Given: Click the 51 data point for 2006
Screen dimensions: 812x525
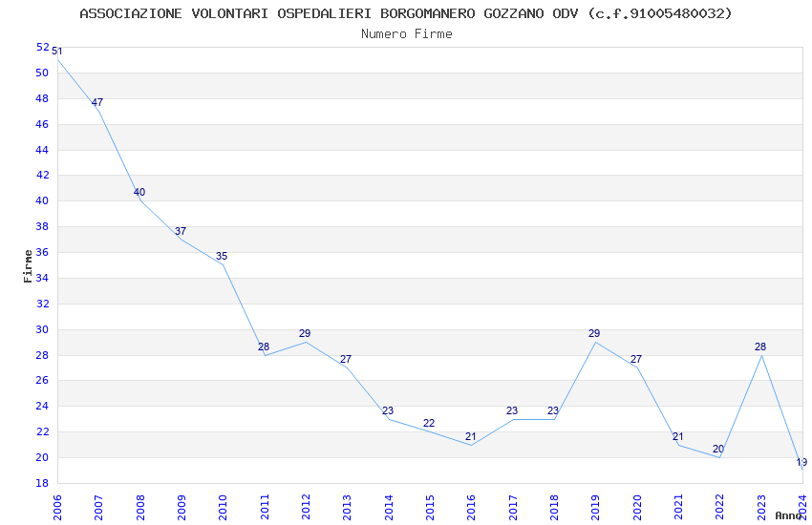Looking at the screenshot, I should 57,52.
